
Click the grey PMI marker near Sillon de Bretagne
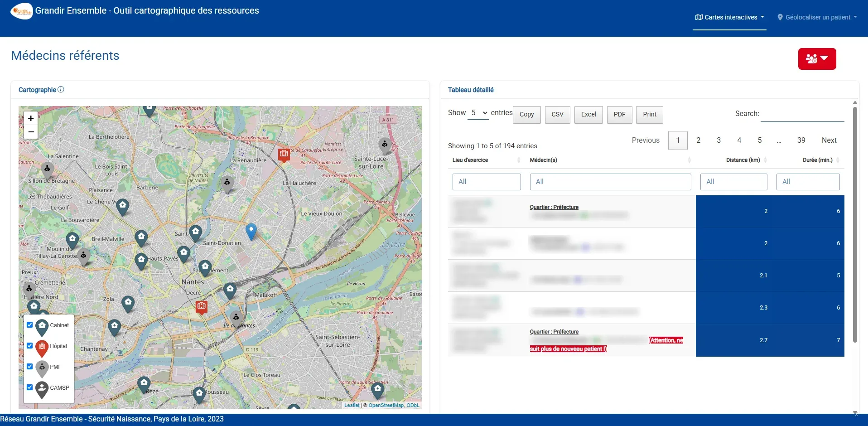[x=48, y=170]
